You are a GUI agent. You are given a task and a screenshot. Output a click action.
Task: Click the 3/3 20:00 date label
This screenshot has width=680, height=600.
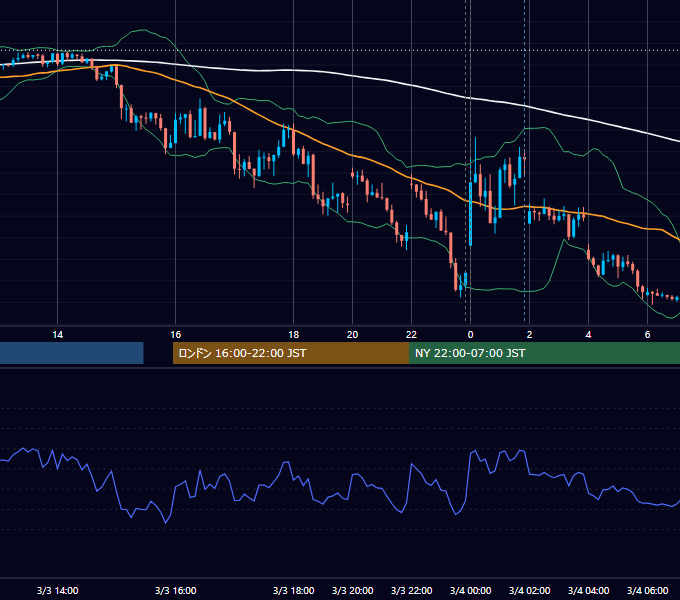click(x=353, y=590)
